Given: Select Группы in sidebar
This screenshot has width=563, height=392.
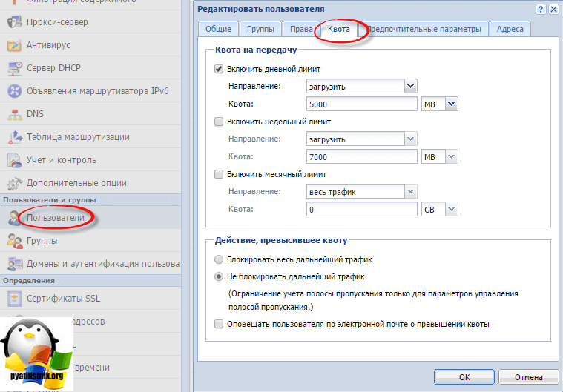Looking at the screenshot, I should [x=90, y=240].
